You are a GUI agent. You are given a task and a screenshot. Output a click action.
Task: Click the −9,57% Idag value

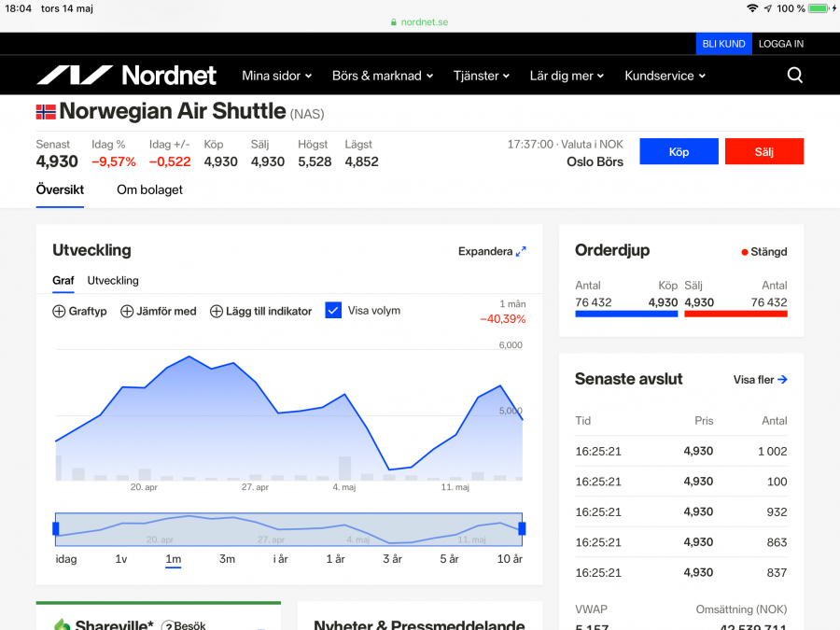point(114,161)
